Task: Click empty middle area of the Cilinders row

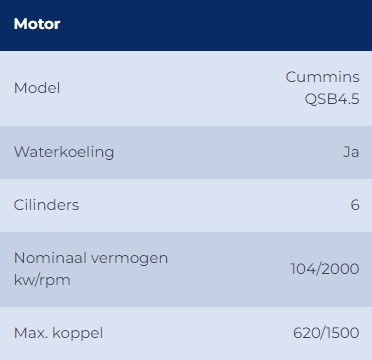Action: point(213,205)
